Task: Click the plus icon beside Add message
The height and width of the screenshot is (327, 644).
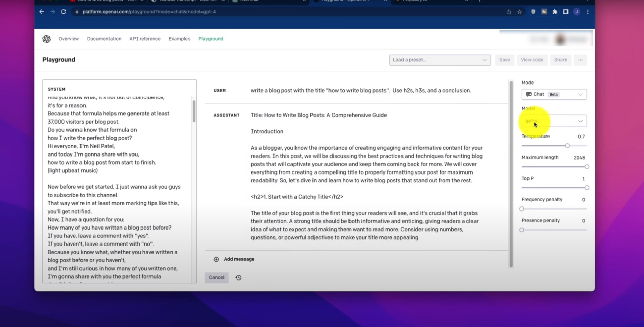Action: (216, 259)
